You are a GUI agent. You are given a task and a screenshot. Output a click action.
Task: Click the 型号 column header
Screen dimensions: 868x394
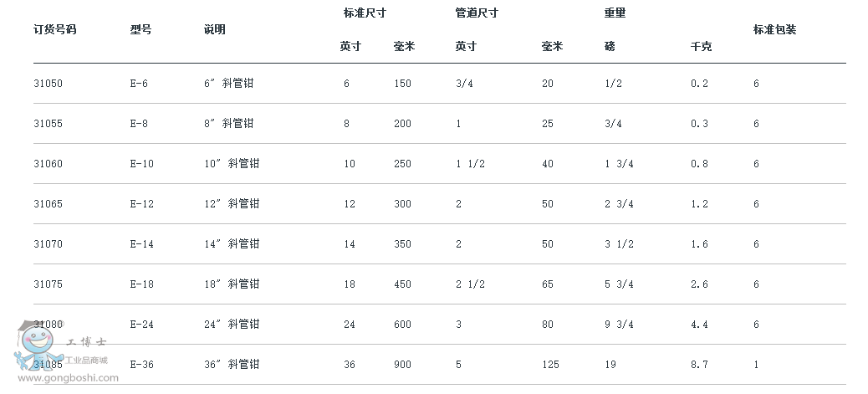tap(140, 29)
